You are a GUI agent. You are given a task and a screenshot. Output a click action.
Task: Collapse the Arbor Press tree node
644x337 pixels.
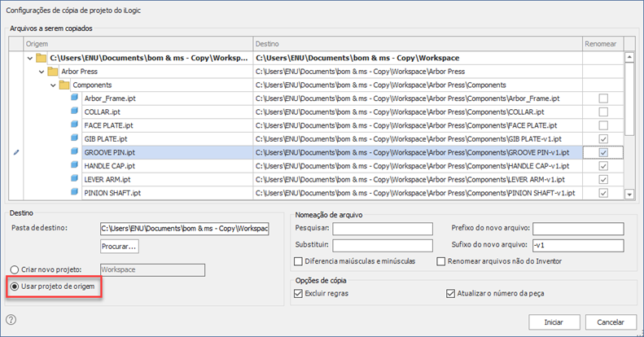click(x=42, y=72)
